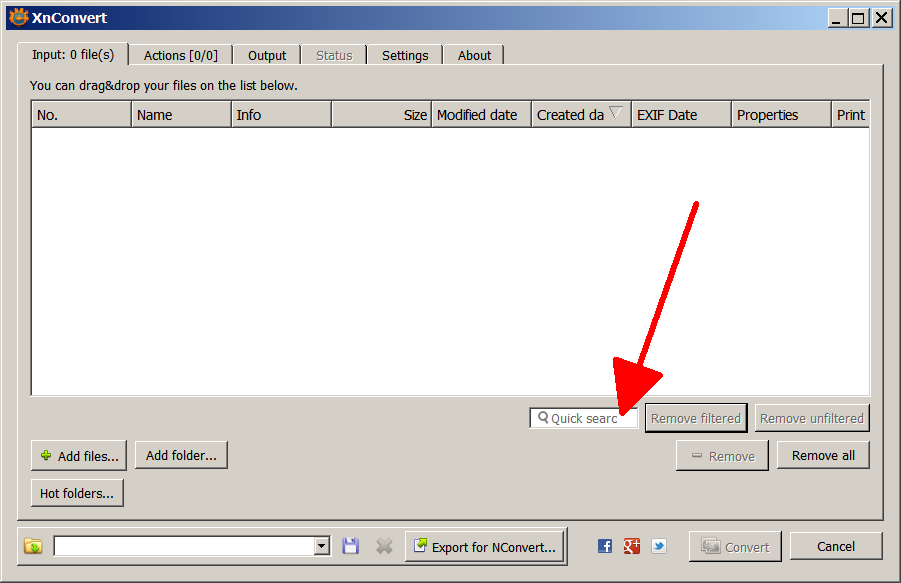The image size is (901, 583).
Task: Open the Twitter share icon
Action: coord(659,546)
